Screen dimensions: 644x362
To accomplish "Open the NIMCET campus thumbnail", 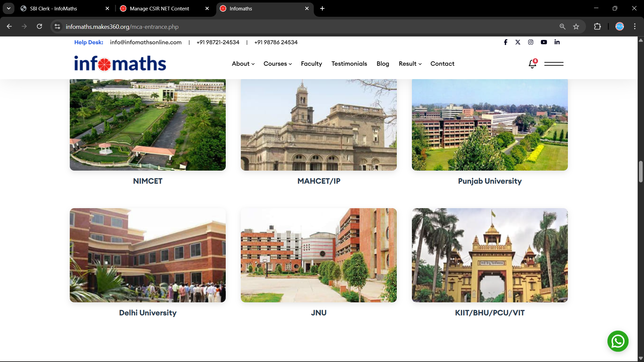I will tap(148, 125).
